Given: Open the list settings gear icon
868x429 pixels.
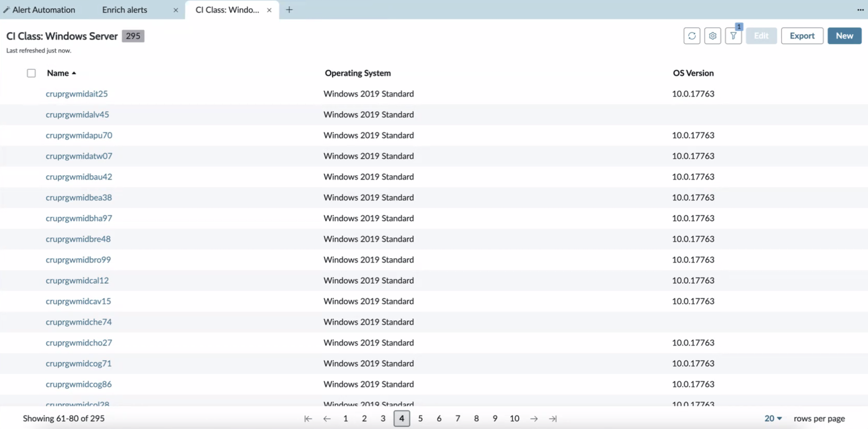Looking at the screenshot, I should 712,36.
